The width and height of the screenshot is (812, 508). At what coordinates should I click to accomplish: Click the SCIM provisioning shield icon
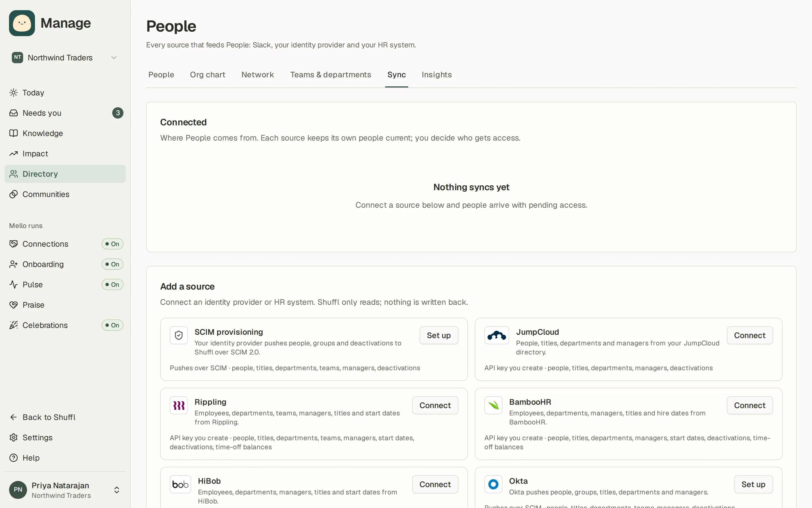click(x=179, y=335)
